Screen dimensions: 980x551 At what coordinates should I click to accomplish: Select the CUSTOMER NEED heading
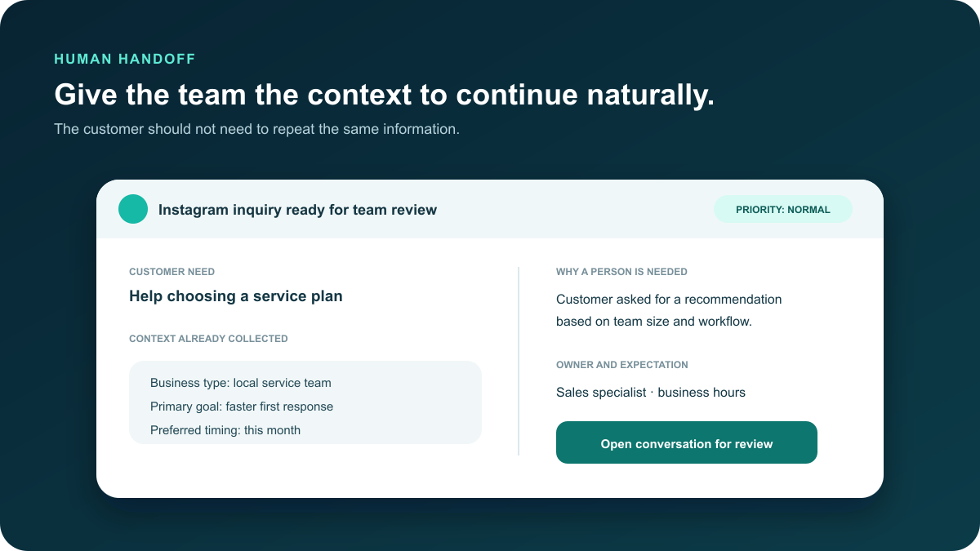[172, 272]
